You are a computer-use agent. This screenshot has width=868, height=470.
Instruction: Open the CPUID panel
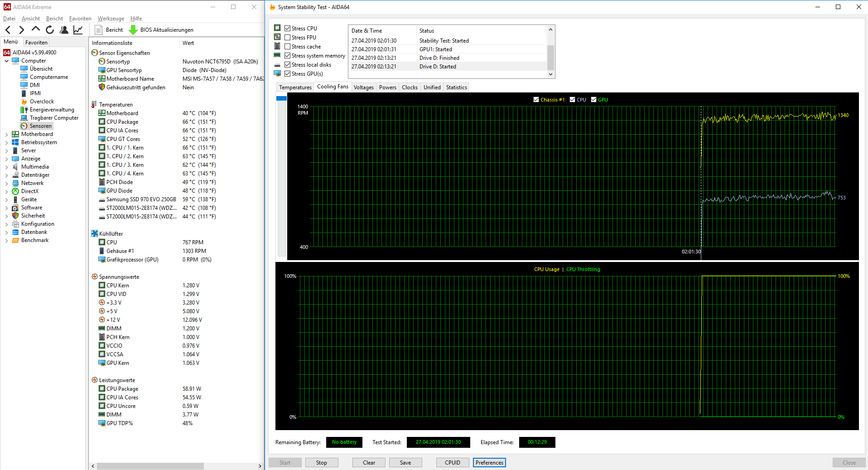453,463
